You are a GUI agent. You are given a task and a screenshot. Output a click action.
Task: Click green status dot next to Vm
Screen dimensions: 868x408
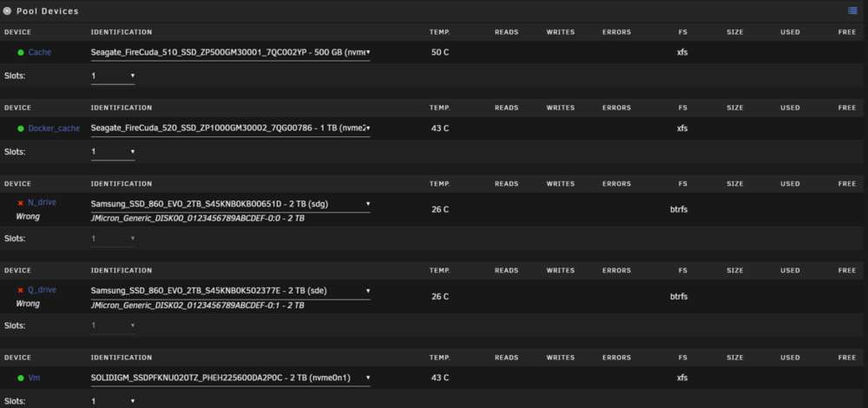click(x=21, y=378)
